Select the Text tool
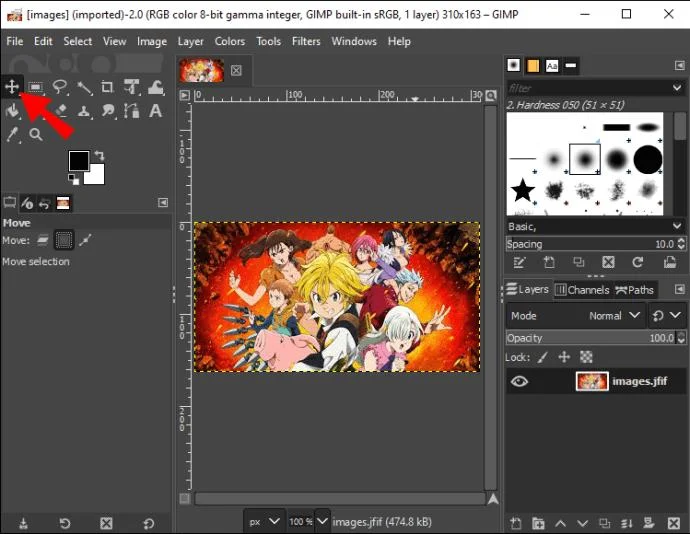690x534 pixels. tap(155, 111)
